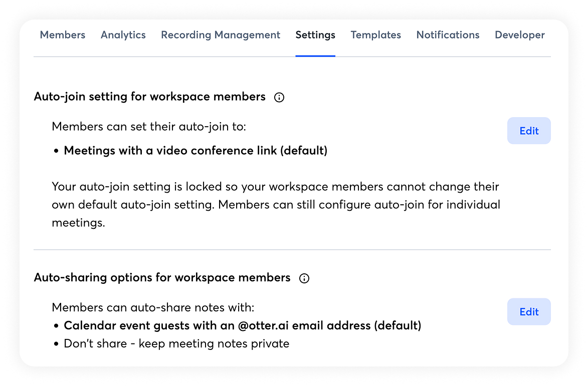588x386 pixels.
Task: Edit the auto-sharing options
Action: [x=529, y=311]
